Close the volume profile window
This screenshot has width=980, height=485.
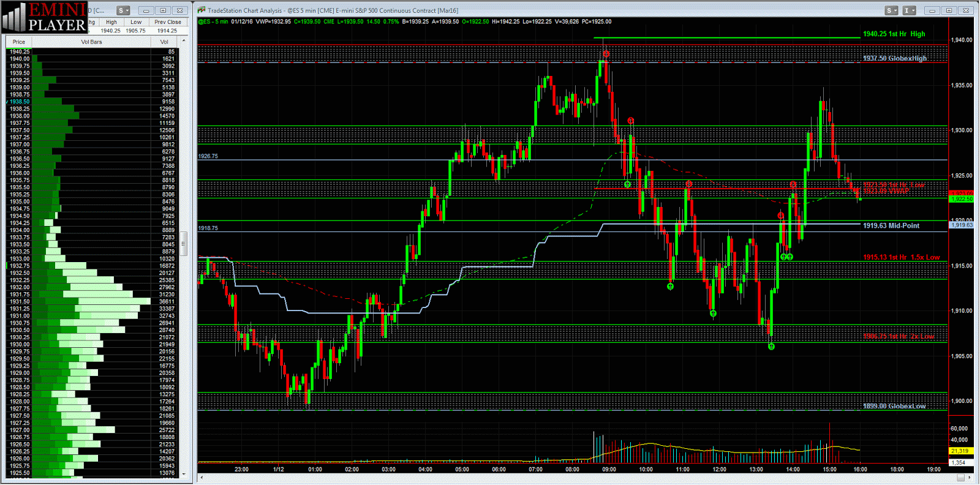coord(179,10)
